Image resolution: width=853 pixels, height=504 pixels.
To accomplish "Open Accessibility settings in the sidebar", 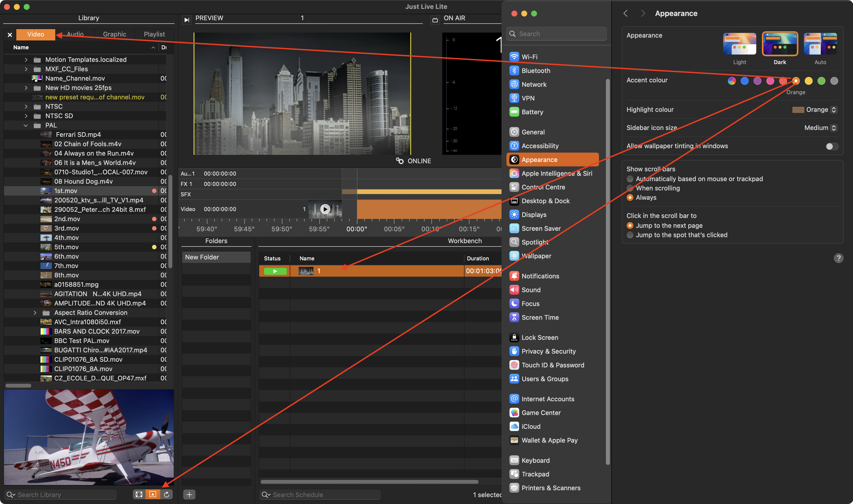I will [552, 146].
